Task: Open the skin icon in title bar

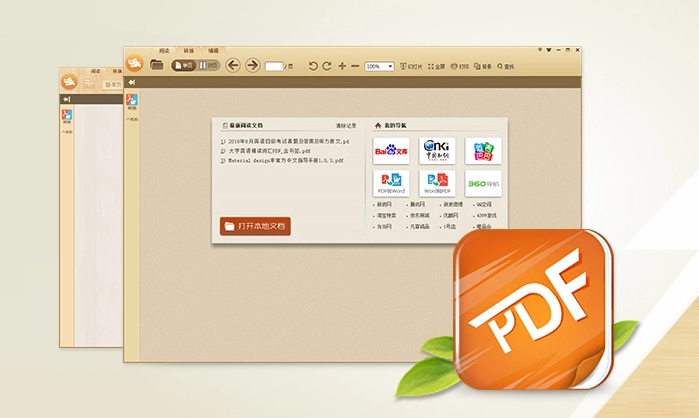Action: [x=549, y=50]
